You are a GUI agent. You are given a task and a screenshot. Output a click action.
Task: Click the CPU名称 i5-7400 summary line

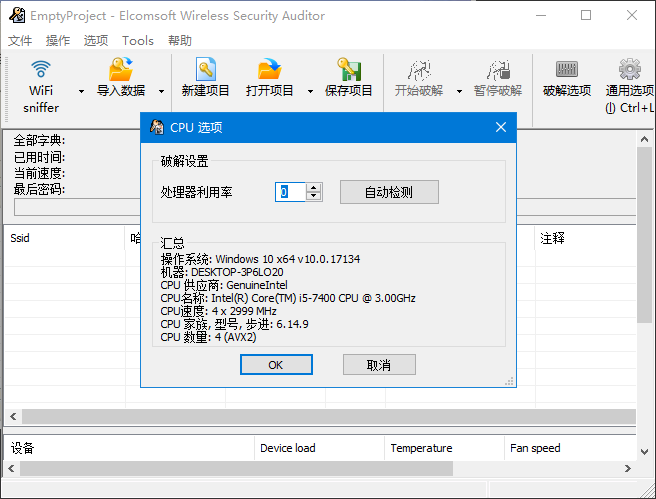pyautogui.click(x=288, y=298)
